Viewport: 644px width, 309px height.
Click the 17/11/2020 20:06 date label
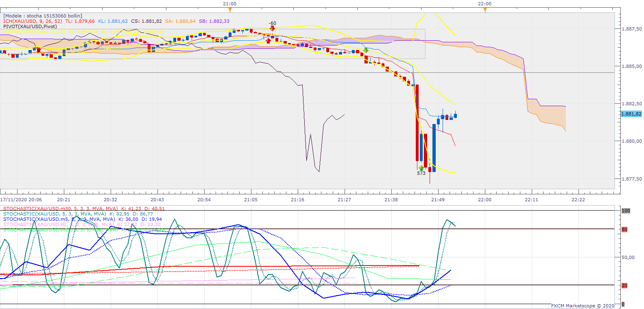tap(21, 200)
